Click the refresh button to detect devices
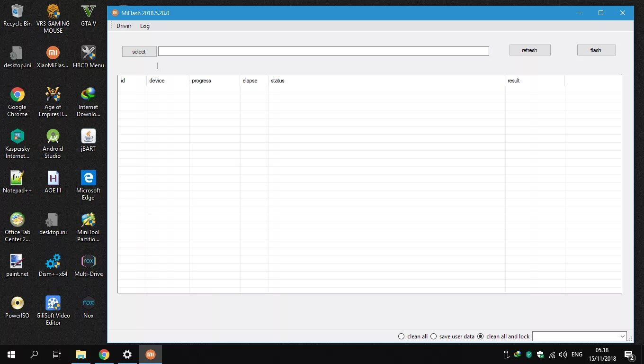 coord(530,50)
